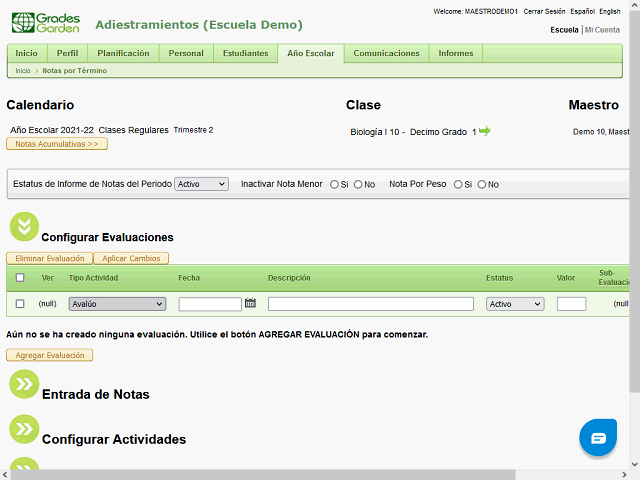Click the Tipo Actividad column header
Screen dimensions: 640x480
[93, 278]
